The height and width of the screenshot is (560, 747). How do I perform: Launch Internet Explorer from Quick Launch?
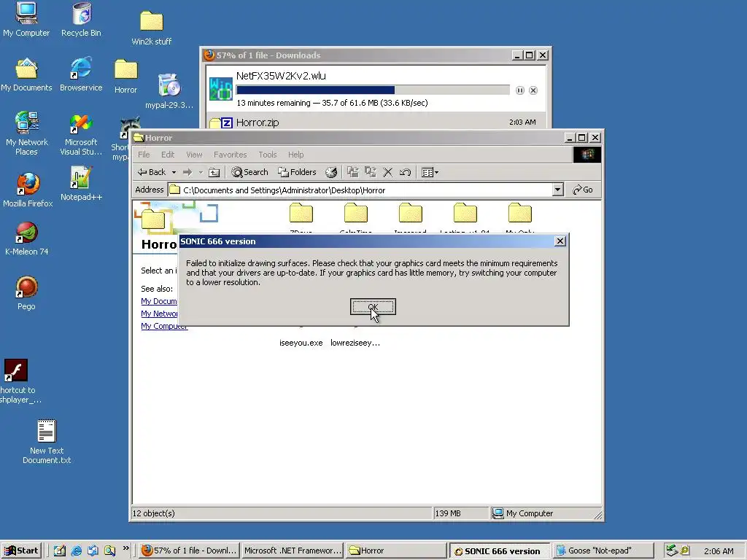(76, 551)
